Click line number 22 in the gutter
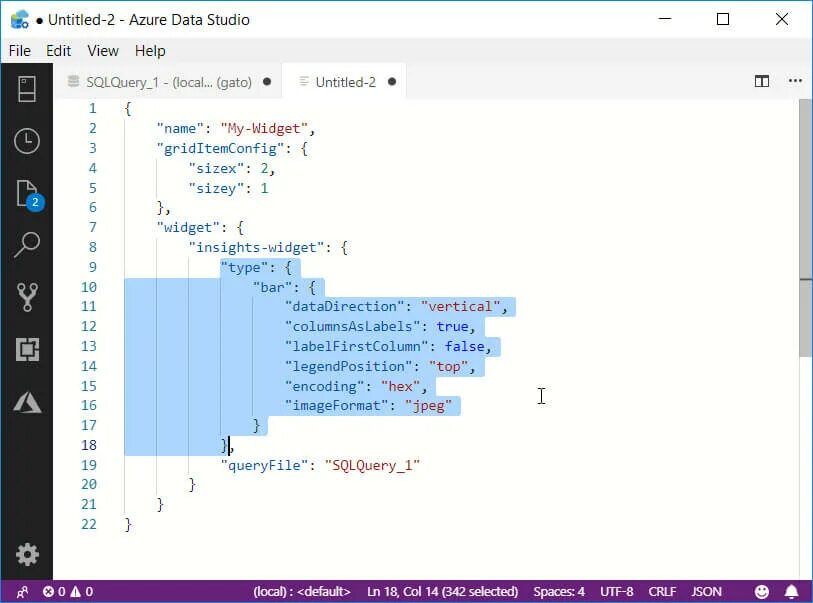813x603 pixels. coord(89,524)
